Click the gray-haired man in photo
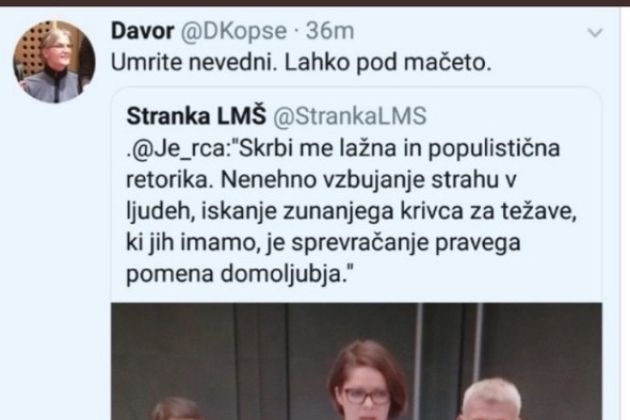The width and height of the screenshot is (630, 420). (x=491, y=399)
